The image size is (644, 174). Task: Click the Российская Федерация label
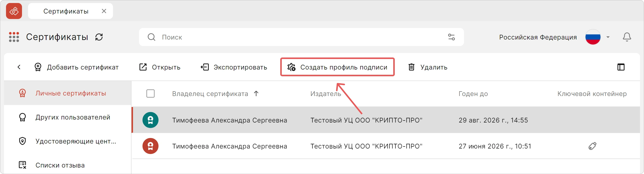538,37
